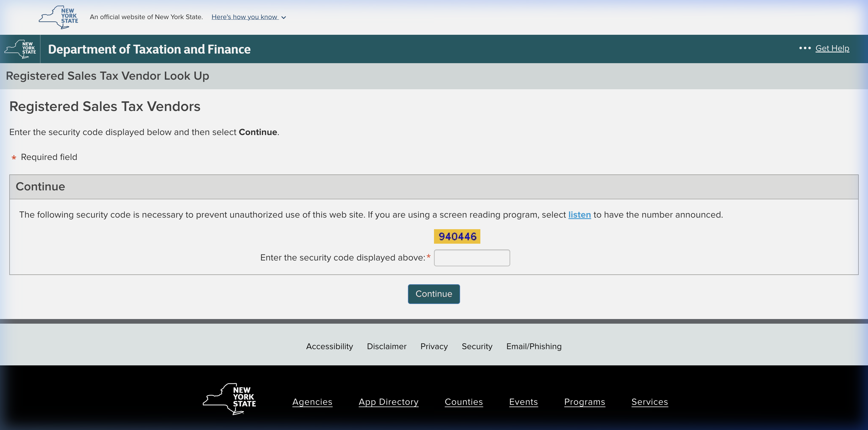Open the Disclaimer footer link

[386, 347]
